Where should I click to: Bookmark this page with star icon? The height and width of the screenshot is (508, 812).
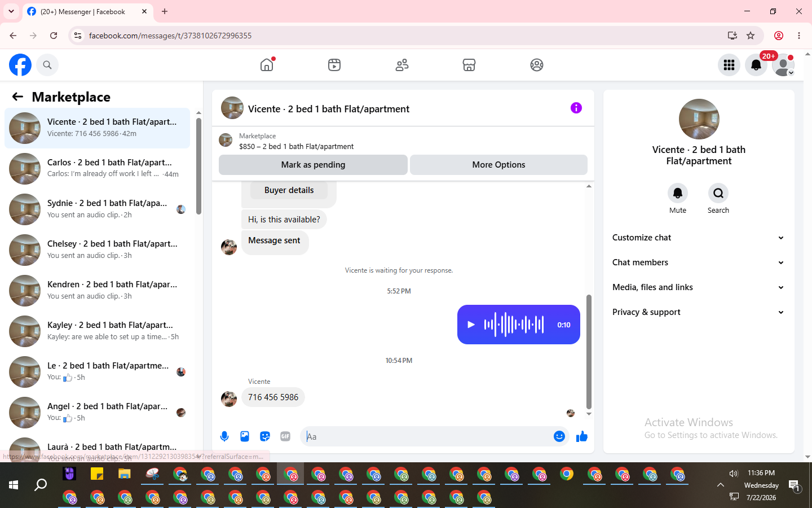(751, 36)
